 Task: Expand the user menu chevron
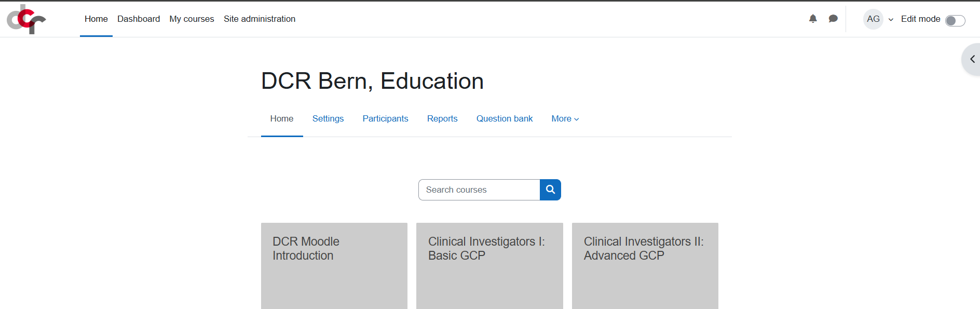point(891,20)
